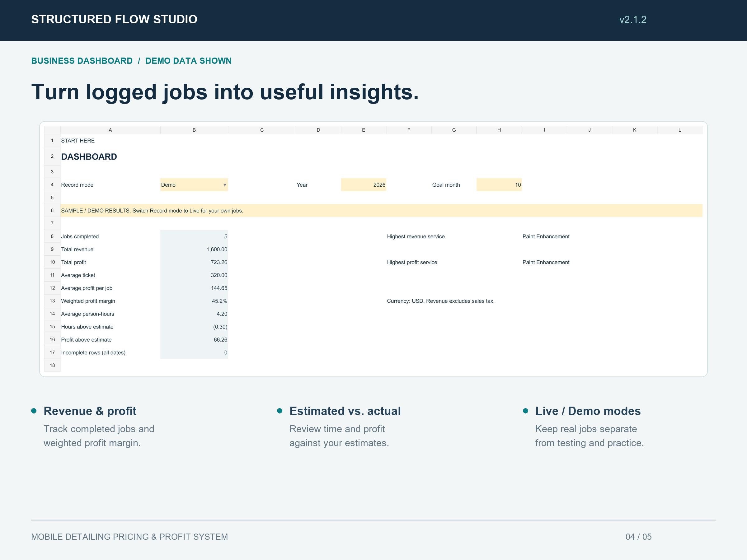Select row 13 header
The width and height of the screenshot is (747, 560).
click(52, 301)
